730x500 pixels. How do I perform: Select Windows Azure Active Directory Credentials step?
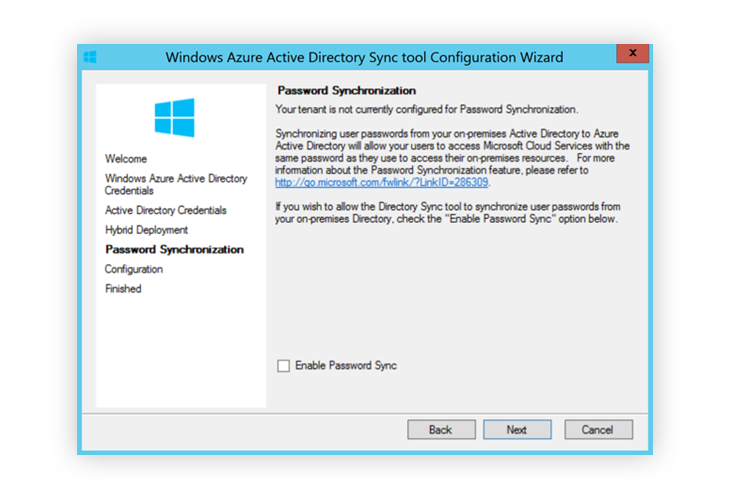click(176, 184)
